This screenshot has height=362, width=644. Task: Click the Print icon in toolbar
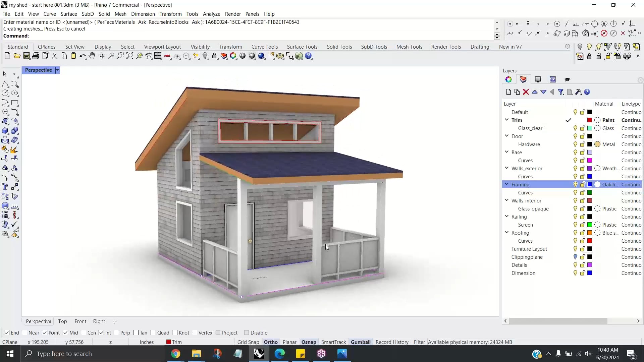pos(36,56)
